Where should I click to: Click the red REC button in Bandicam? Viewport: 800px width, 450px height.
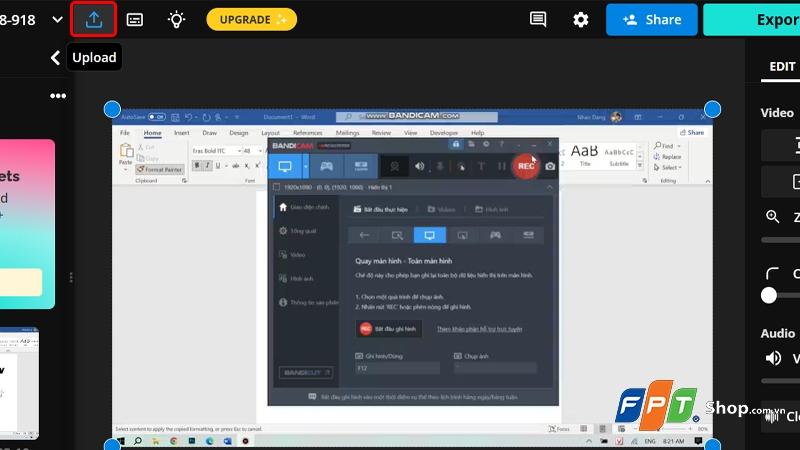pos(526,166)
